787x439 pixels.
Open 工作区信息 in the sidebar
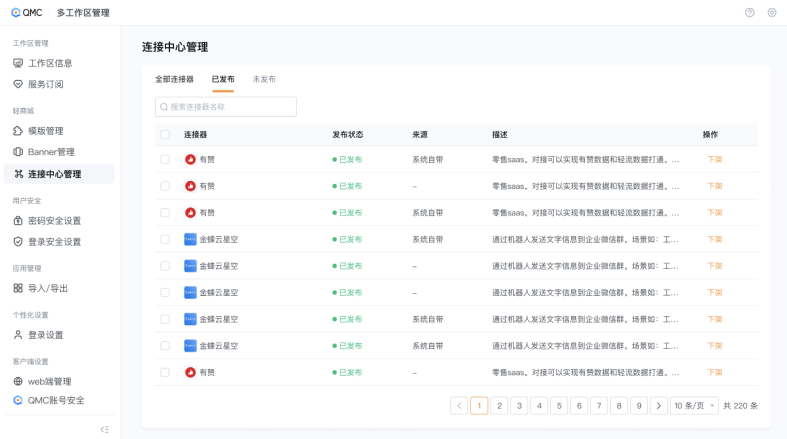click(x=43, y=63)
